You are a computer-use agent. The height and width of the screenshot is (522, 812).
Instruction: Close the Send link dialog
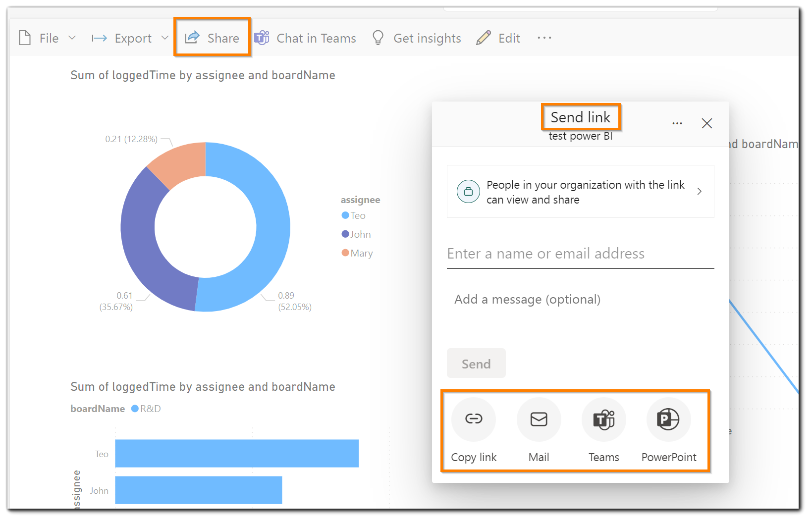[706, 123]
